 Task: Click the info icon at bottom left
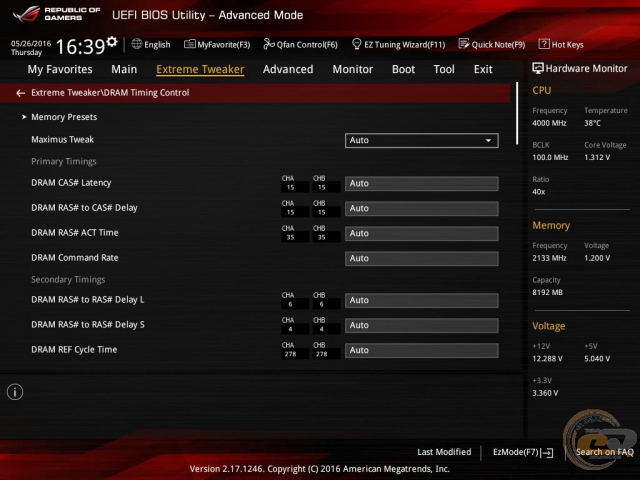tap(15, 392)
